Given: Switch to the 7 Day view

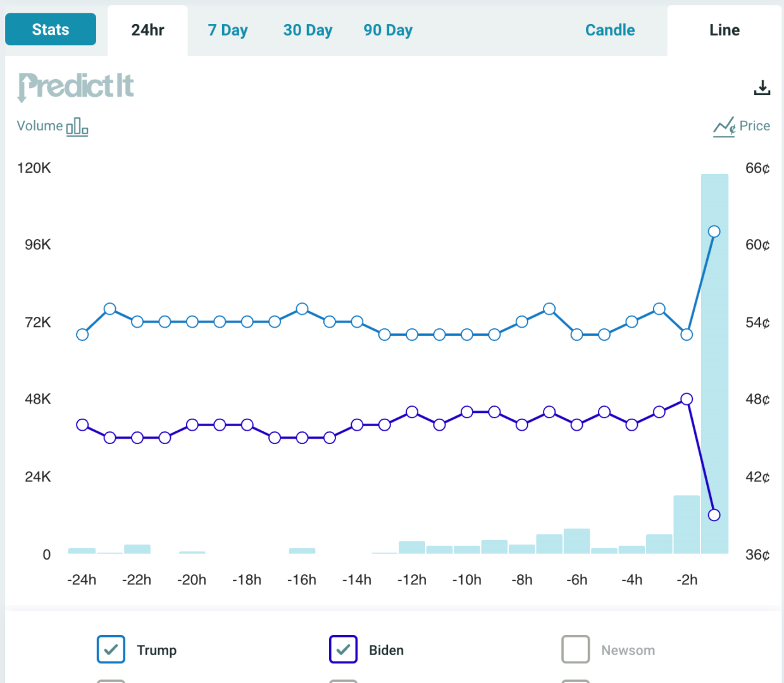Looking at the screenshot, I should tap(228, 30).
